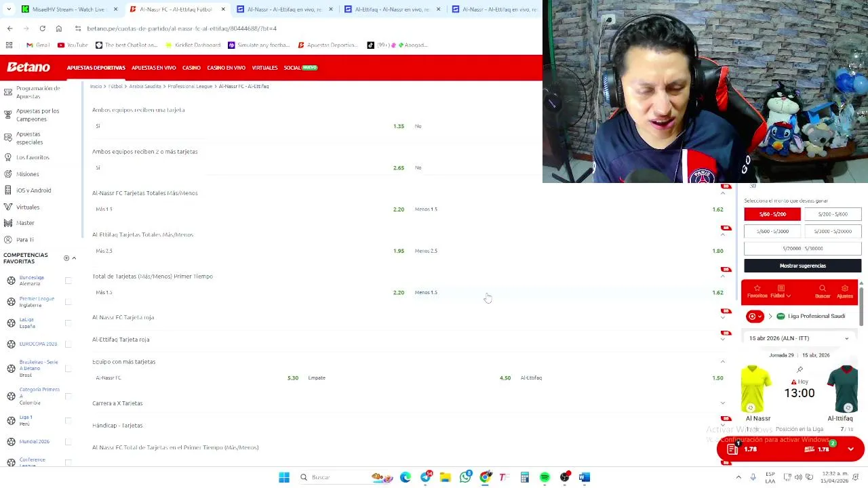Select S/60 - S/200 amount option
Image resolution: width=868 pixels, height=488 pixels.
point(772,214)
